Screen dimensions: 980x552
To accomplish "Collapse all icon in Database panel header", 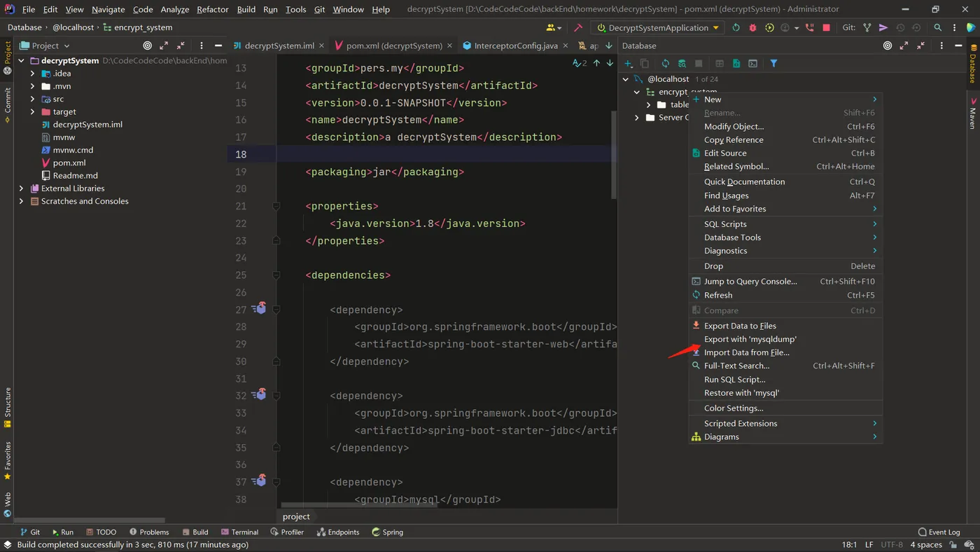I will point(920,46).
